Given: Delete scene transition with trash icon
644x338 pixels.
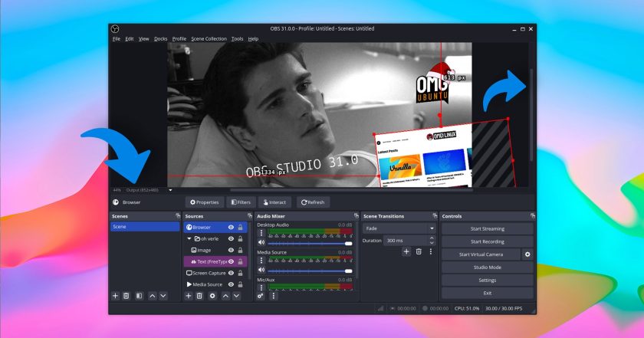Looking at the screenshot, I should point(419,251).
